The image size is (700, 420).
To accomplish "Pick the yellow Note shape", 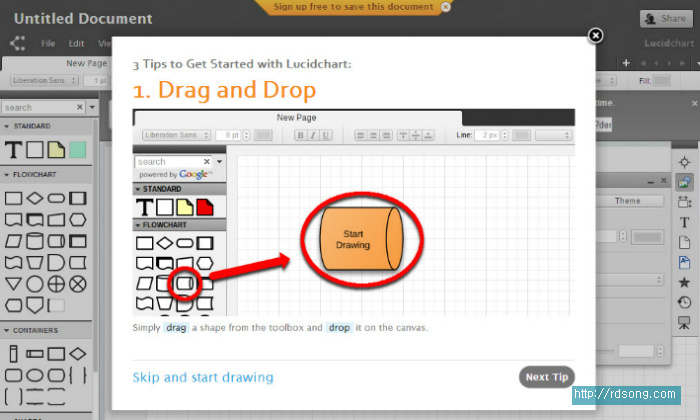I will (x=56, y=150).
